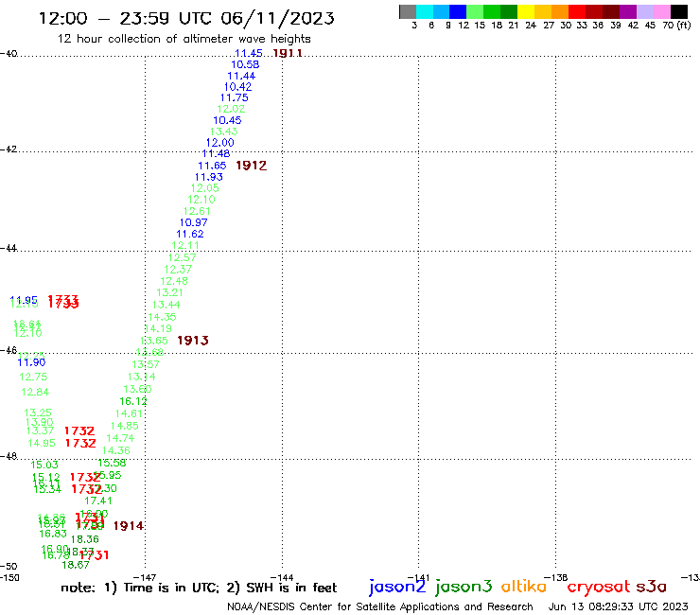
Task: Click the yellow swatch in the color scale
Action: pos(526,11)
